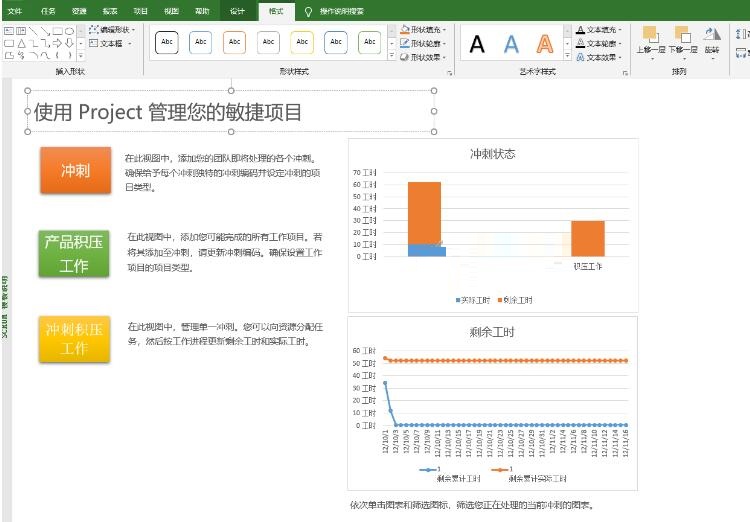Open 文本框 text box dropdown
Screen dimensions: 750x522
pos(110,44)
